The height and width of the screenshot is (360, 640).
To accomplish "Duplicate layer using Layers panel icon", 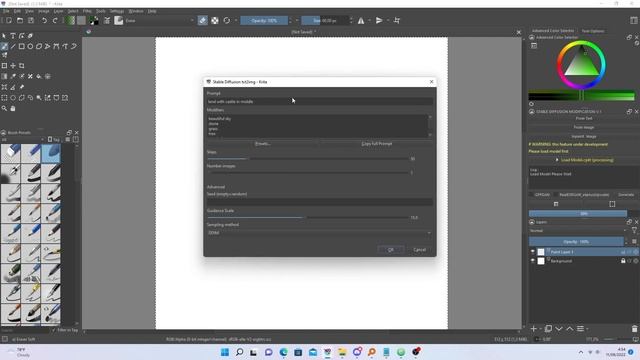I will coord(548,329).
